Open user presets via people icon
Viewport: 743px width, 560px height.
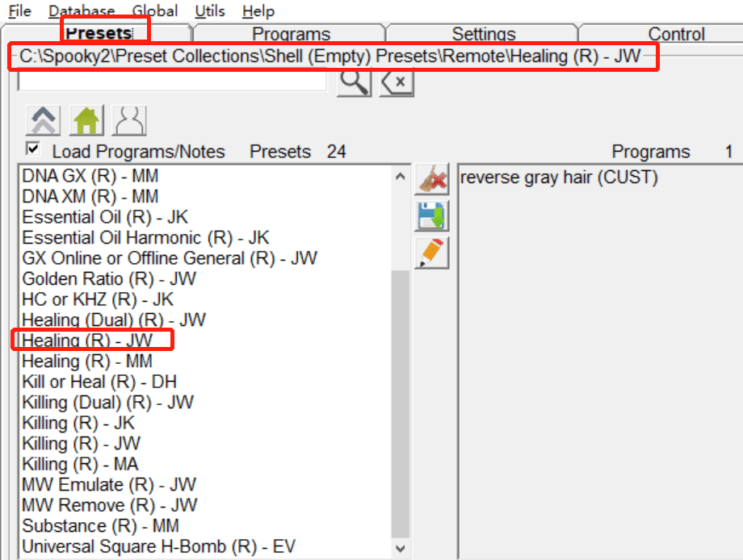click(129, 121)
